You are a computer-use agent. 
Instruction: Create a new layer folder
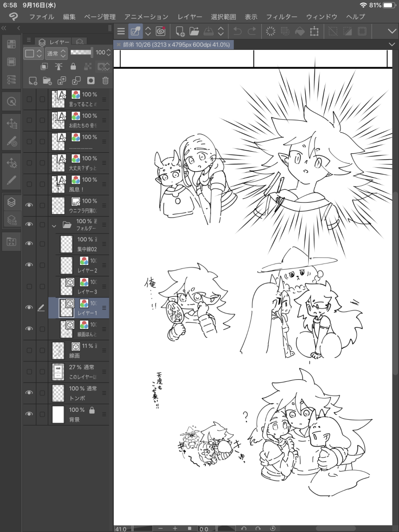point(47,81)
